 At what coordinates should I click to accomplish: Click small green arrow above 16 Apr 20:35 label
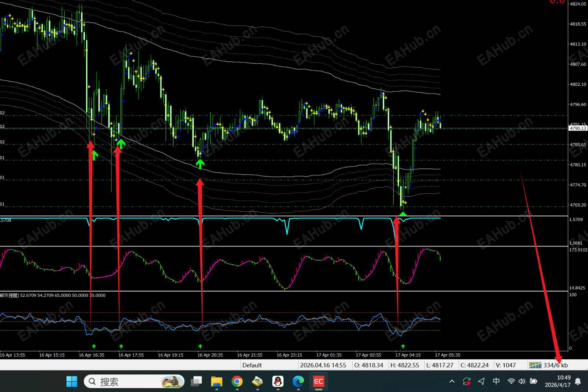click(x=200, y=346)
